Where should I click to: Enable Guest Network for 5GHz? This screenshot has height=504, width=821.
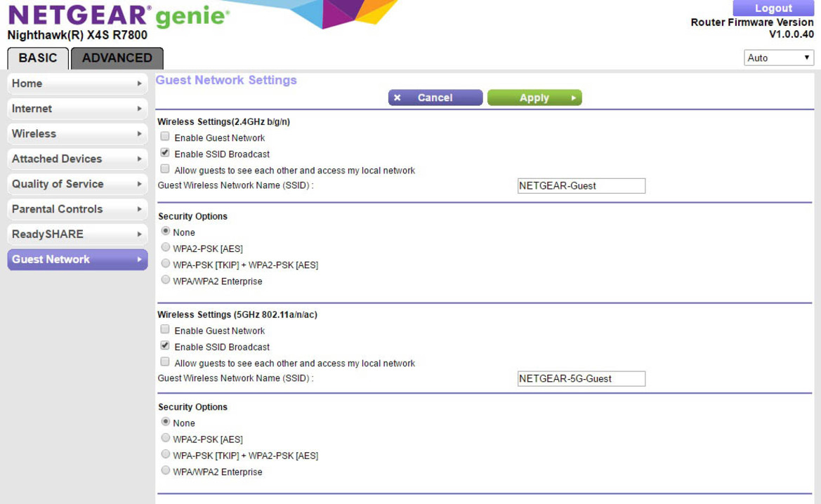click(165, 330)
